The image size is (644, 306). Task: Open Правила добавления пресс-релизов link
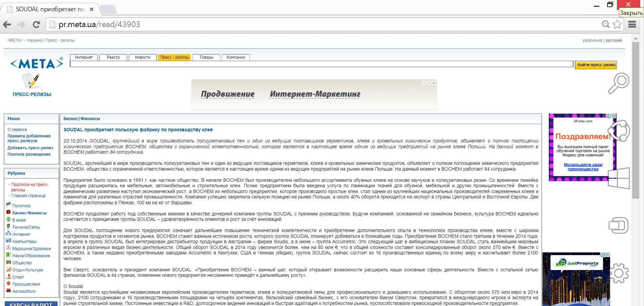point(29,138)
